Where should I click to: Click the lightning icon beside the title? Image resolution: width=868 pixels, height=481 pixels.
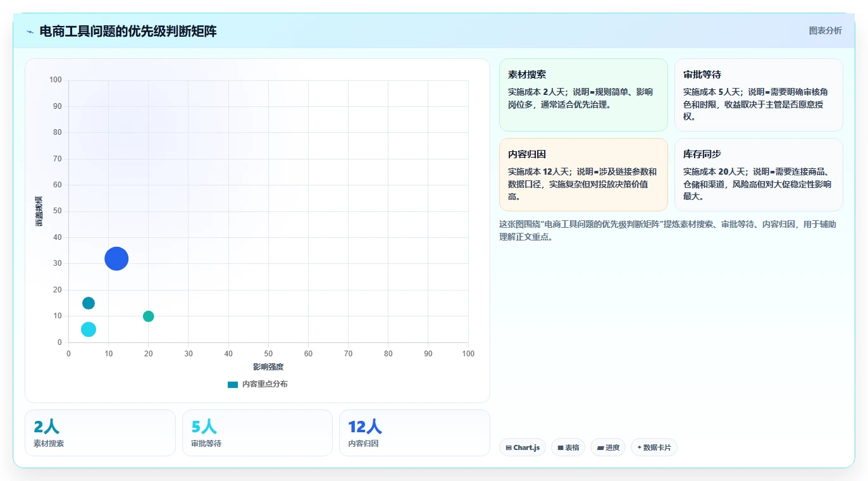[x=30, y=32]
